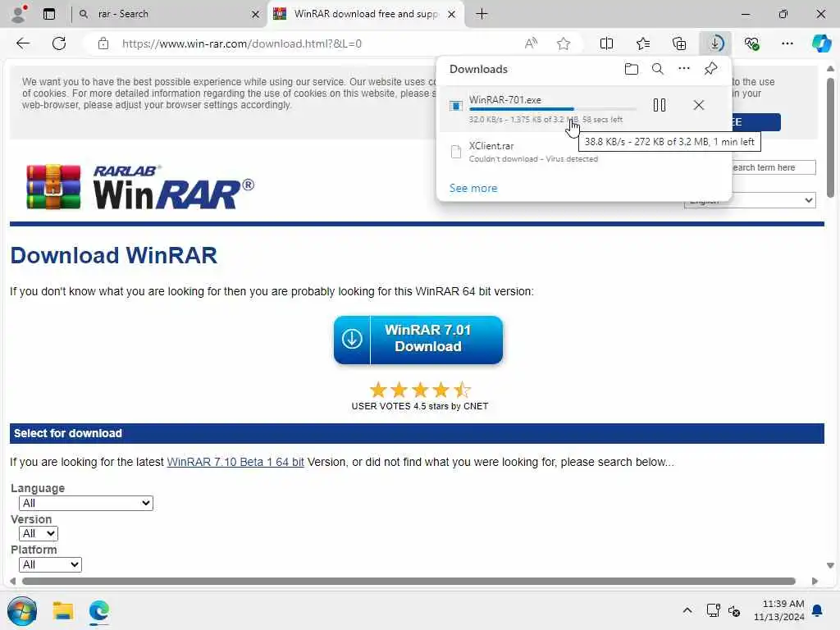Pin the Downloads panel
Image resolution: width=840 pixels, height=630 pixels.
click(710, 69)
